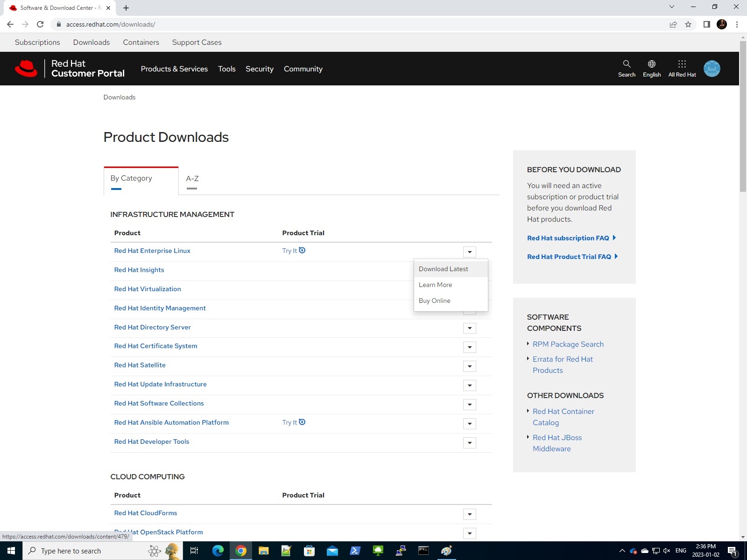Open the Red Hat Insights product link

pos(139,270)
